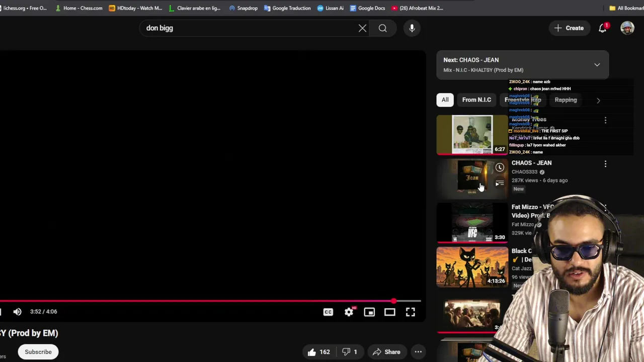The image size is (644, 362).
Task: Clear the search box with the X icon
Action: pos(362,28)
